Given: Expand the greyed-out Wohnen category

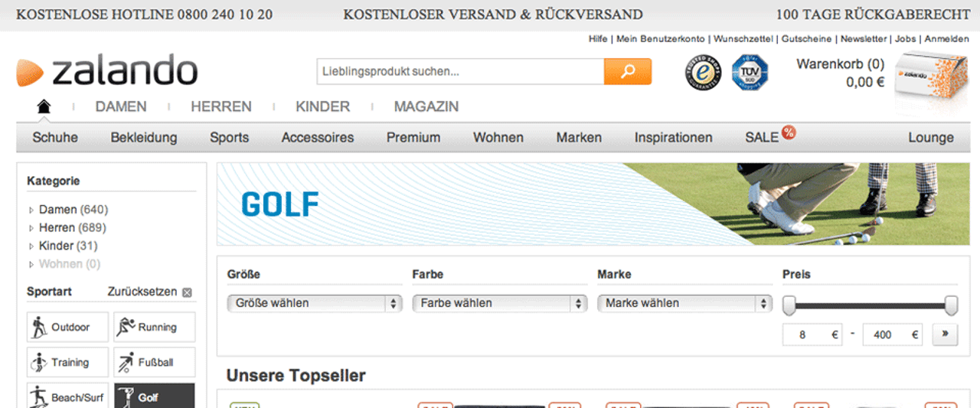Looking at the screenshot, I should point(31,265).
